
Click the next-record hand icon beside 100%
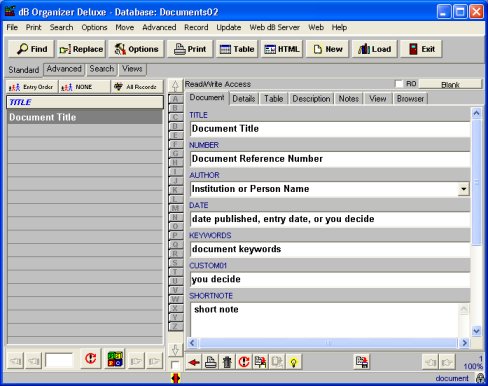pyautogui.click(x=447, y=362)
